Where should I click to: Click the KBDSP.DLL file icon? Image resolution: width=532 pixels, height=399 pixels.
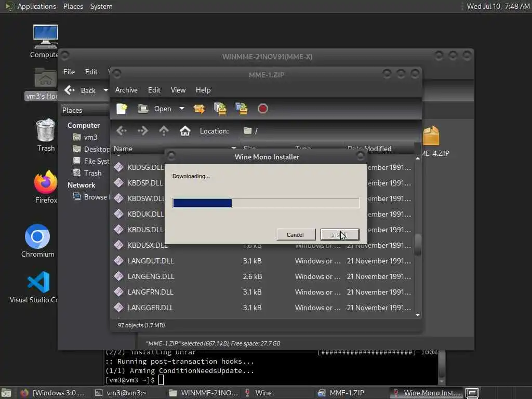[x=119, y=183]
